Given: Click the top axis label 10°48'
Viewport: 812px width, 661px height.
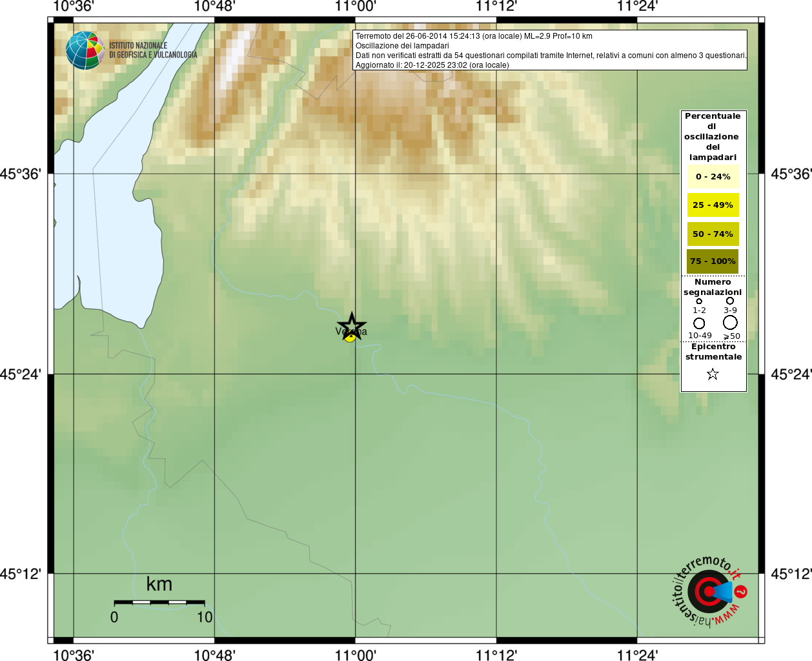Looking at the screenshot, I should tap(214, 6).
